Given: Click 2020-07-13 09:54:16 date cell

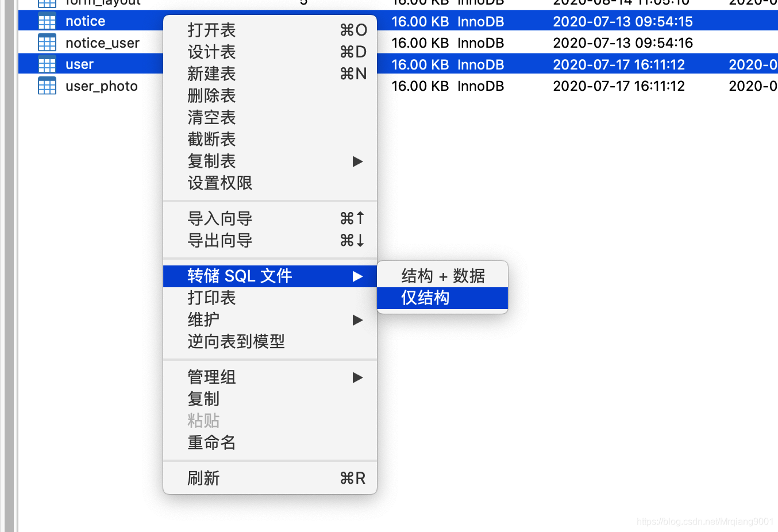Looking at the screenshot, I should click(x=623, y=43).
